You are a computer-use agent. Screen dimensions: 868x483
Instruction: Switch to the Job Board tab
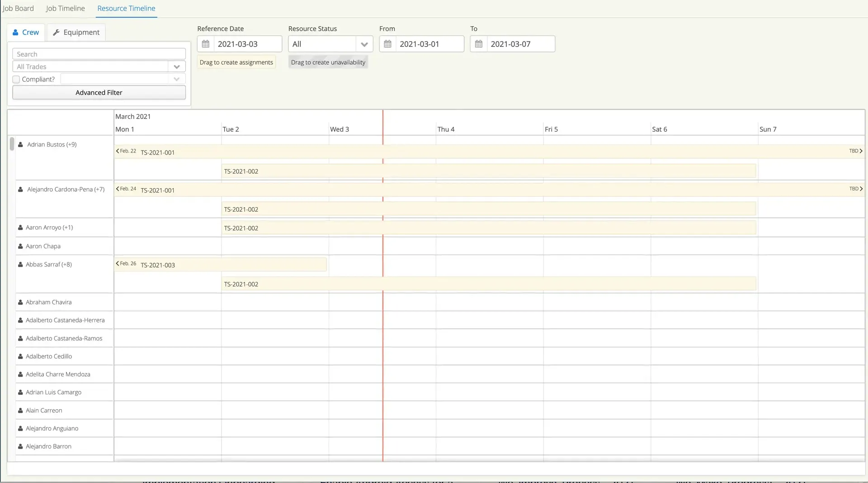tap(18, 8)
